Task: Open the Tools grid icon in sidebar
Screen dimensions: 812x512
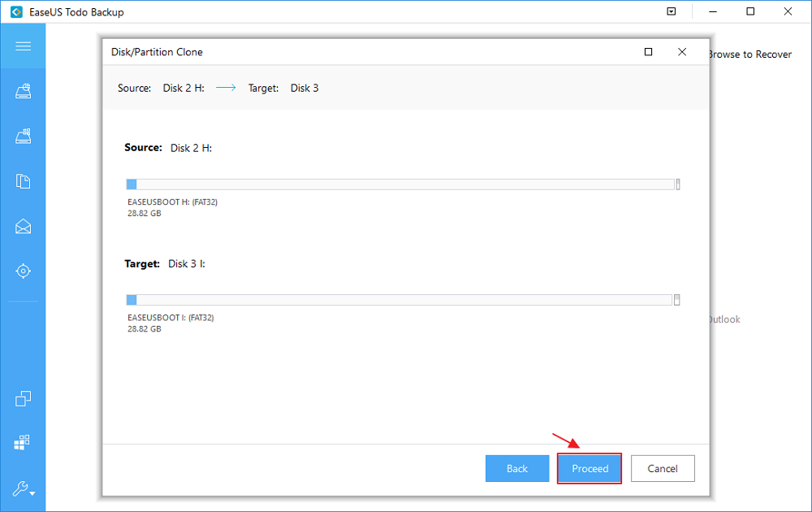Action: [23, 441]
